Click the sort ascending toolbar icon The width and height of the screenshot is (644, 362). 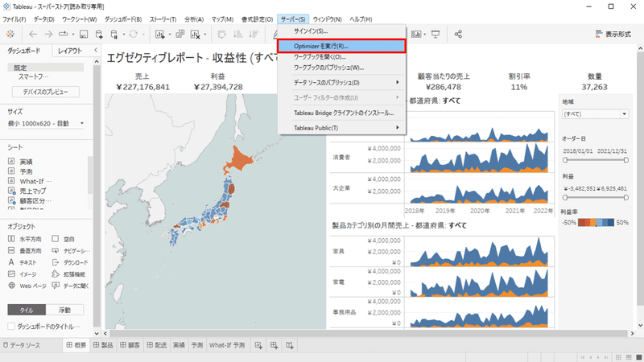point(237,34)
